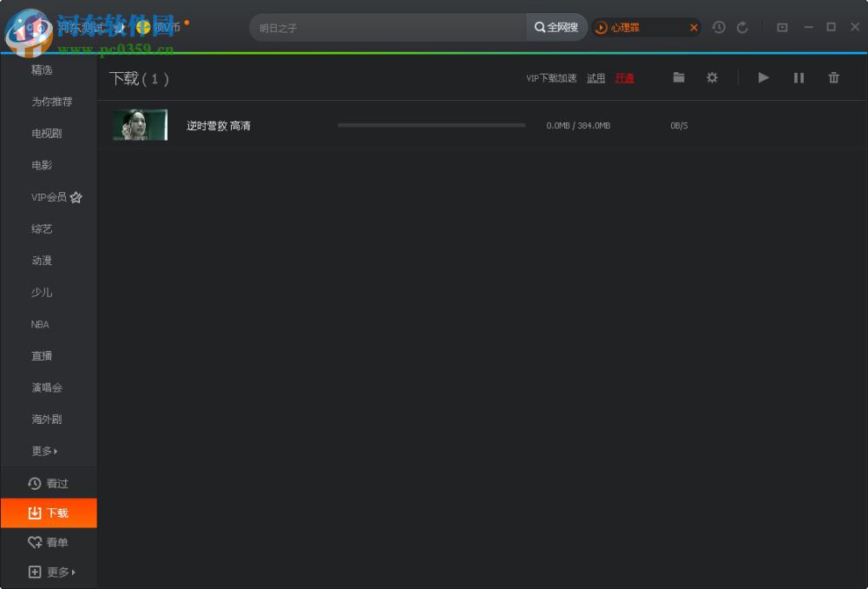
Task: Open 为你推荐 in the sidebar
Action: click(51, 102)
